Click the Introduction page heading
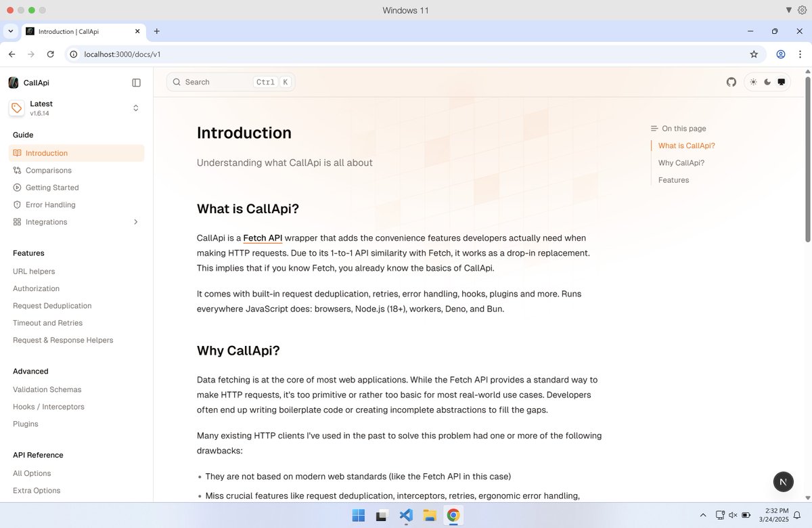The image size is (812, 528). 244,133
